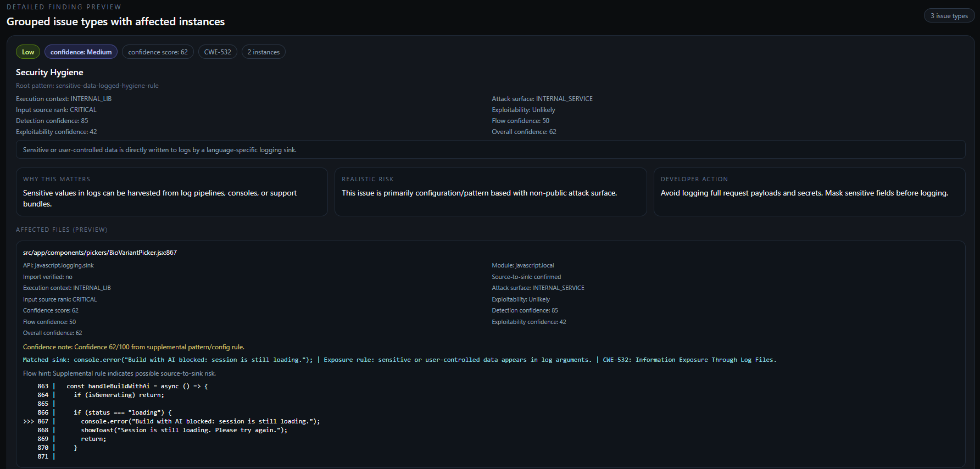Click the '3 issue types' badge

point(949,16)
